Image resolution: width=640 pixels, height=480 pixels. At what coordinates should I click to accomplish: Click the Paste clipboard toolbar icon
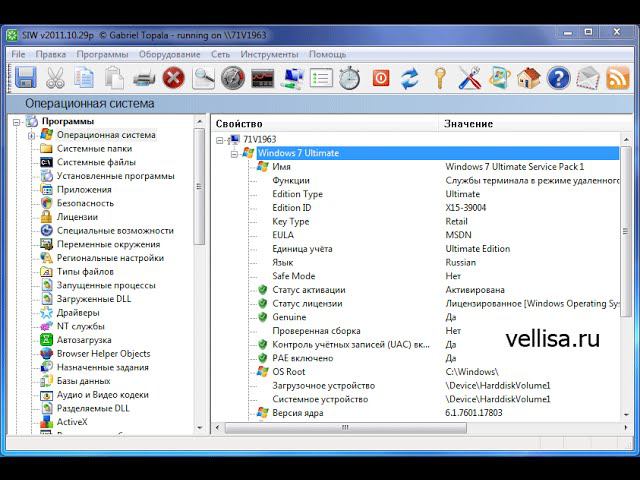pyautogui.click(x=114, y=77)
